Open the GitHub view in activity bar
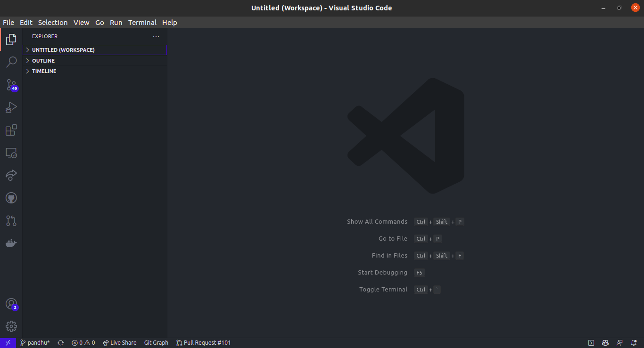This screenshot has height=348, width=644. click(x=11, y=198)
